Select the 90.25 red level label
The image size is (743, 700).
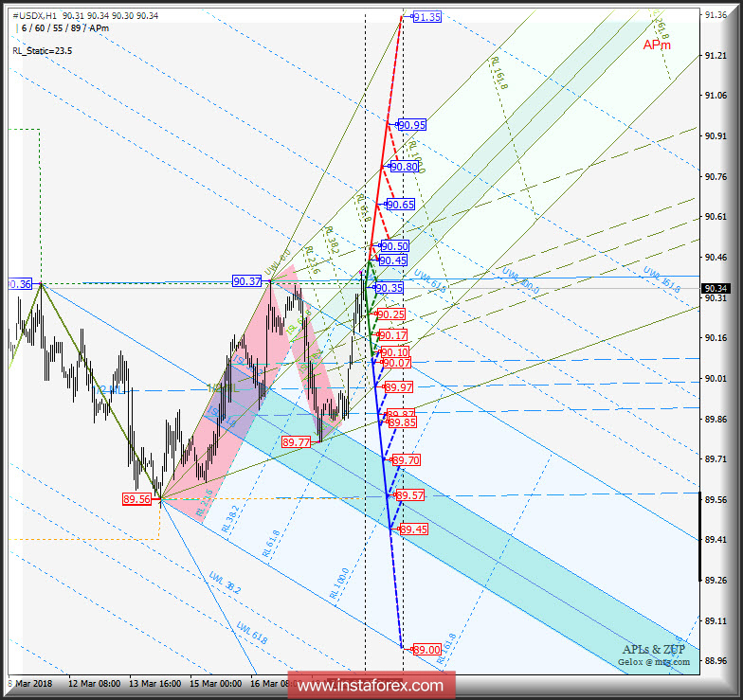click(391, 314)
